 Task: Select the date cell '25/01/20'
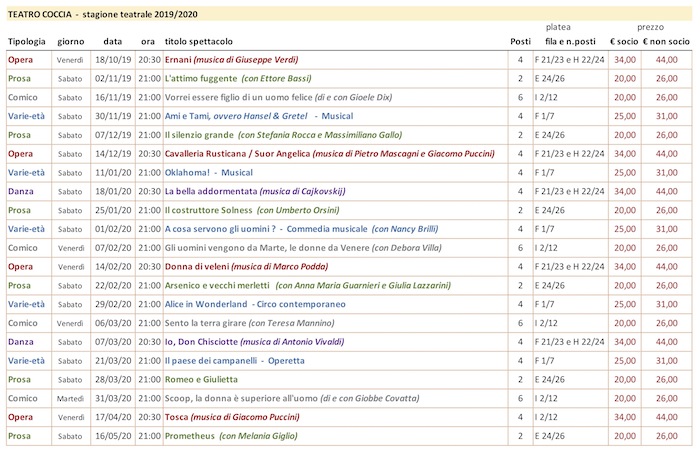(x=113, y=210)
